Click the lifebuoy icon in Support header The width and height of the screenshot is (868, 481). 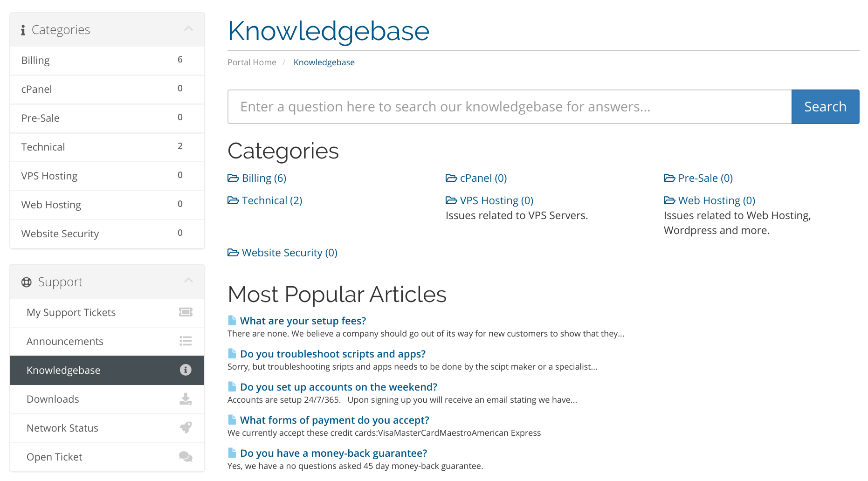27,282
